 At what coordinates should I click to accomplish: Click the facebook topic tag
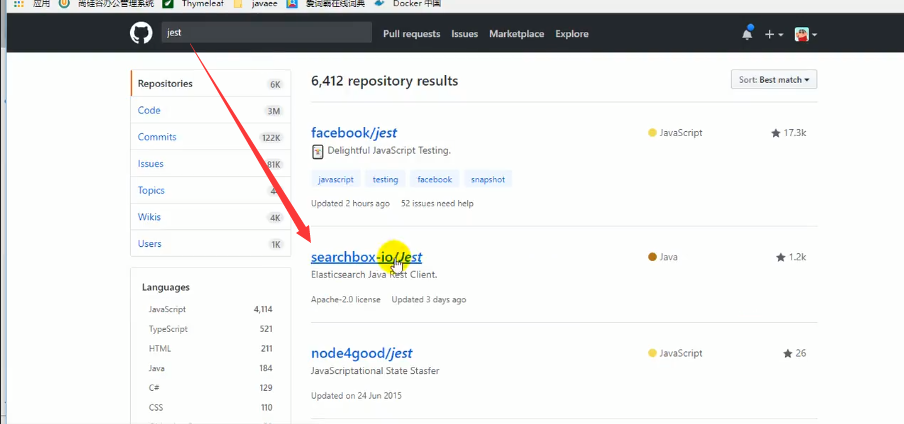click(435, 179)
